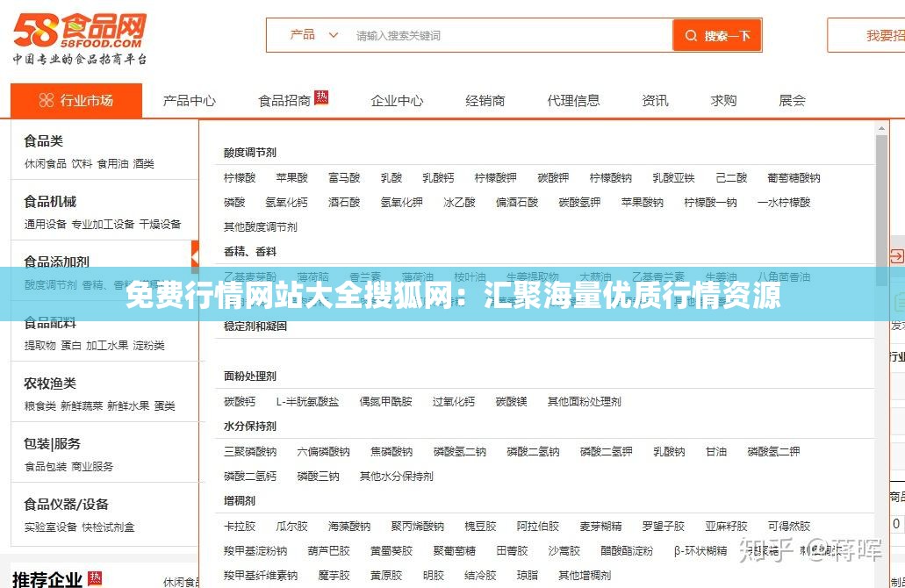Open 其他增稠剂 link
905x588 pixels.
pos(584,576)
